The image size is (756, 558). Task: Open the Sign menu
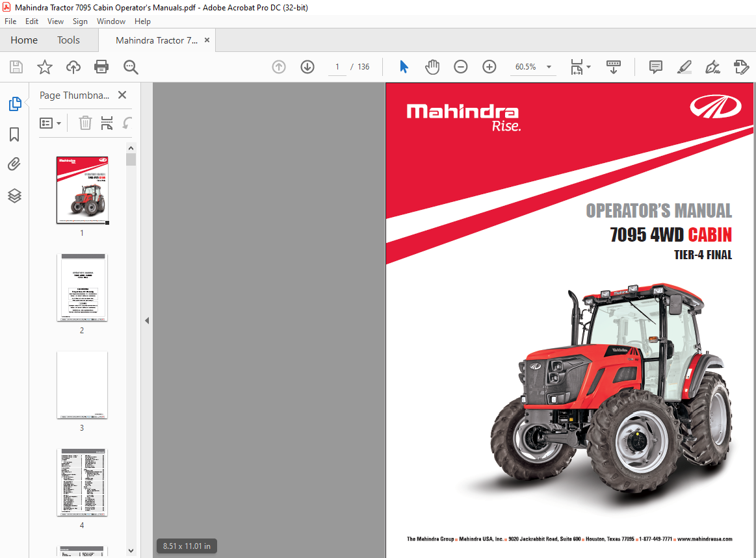tap(80, 21)
